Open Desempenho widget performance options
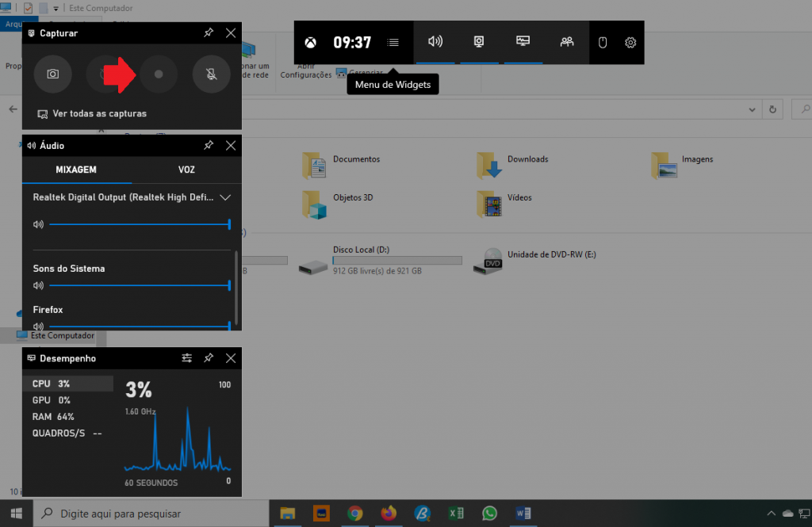Viewport: 812px width, 527px height. click(186, 358)
